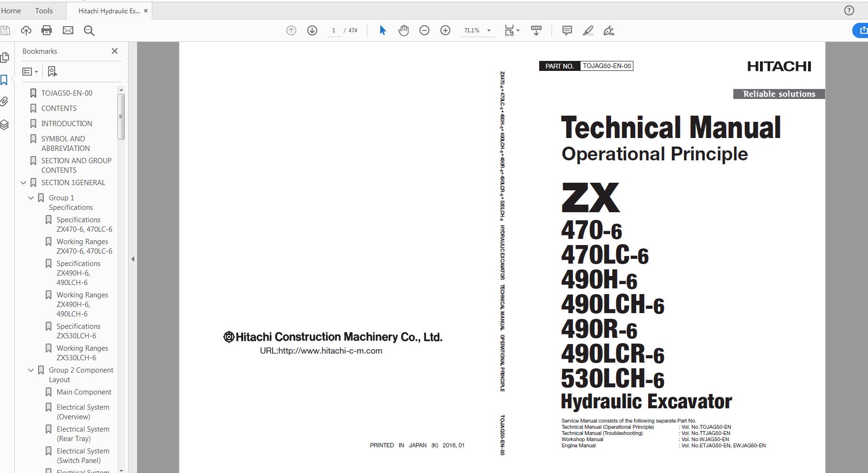Switch to the Tools tab

click(44, 10)
